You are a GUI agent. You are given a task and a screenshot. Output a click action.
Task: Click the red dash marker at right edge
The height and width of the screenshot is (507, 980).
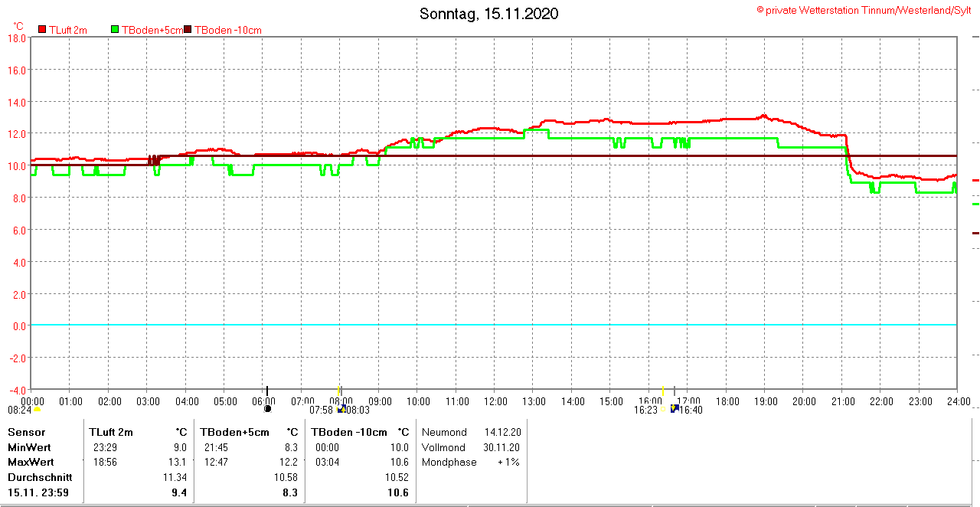pyautogui.click(x=975, y=180)
